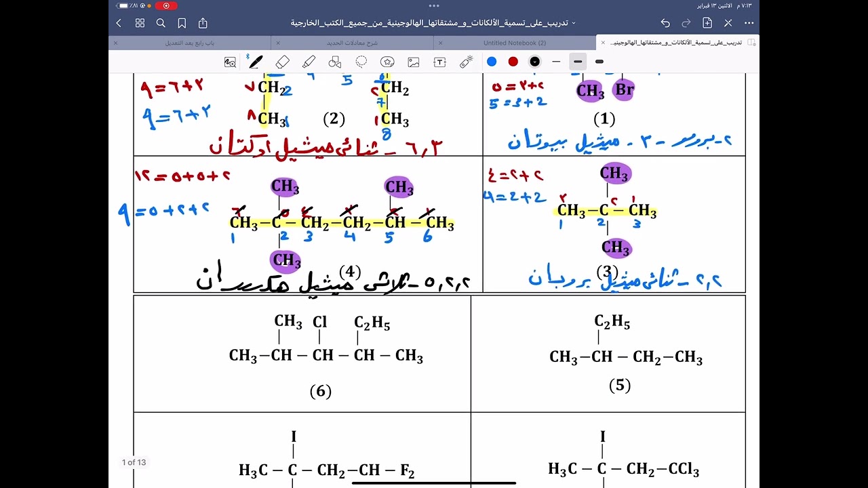Click the F2 label in bottom-left structure
Viewport: 868px width, 488px height.
point(407,470)
